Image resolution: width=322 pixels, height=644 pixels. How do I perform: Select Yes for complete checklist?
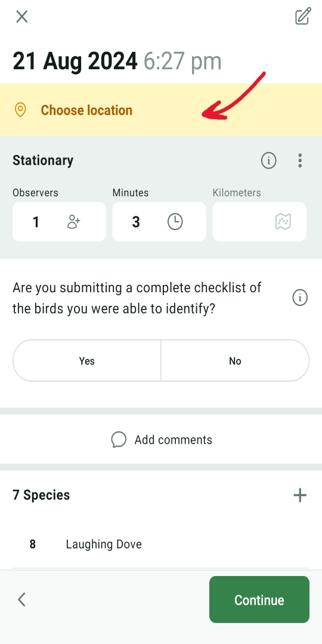pyautogui.click(x=86, y=361)
